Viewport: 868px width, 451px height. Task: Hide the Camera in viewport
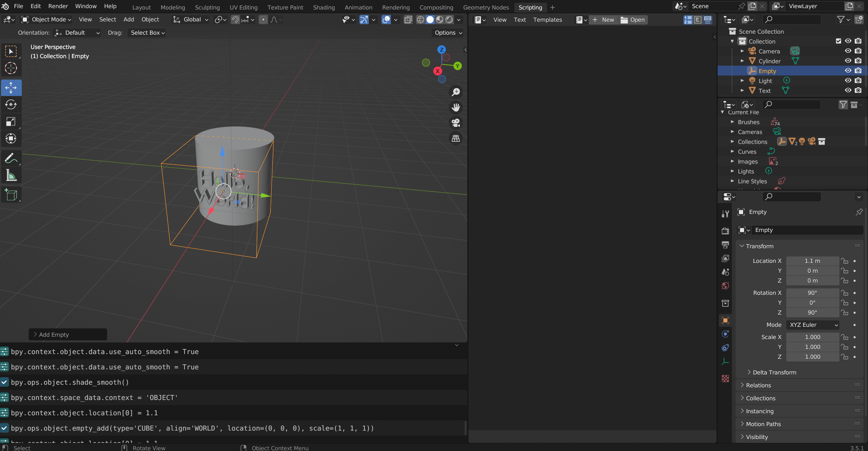point(848,51)
